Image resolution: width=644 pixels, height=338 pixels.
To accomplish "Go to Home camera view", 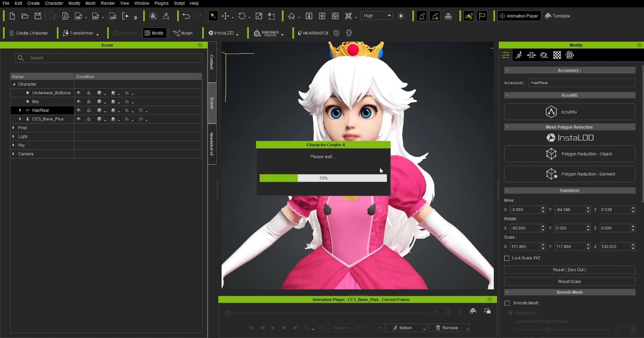I will pyautogui.click(x=291, y=16).
